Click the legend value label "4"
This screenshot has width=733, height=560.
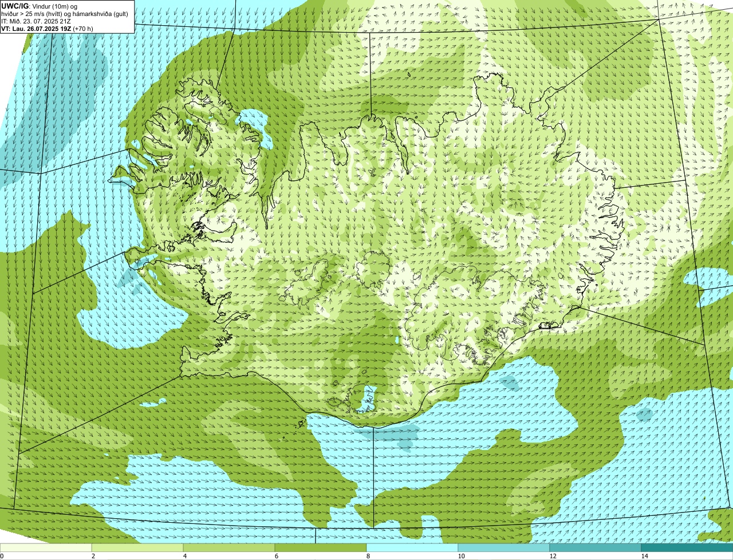tap(185, 556)
